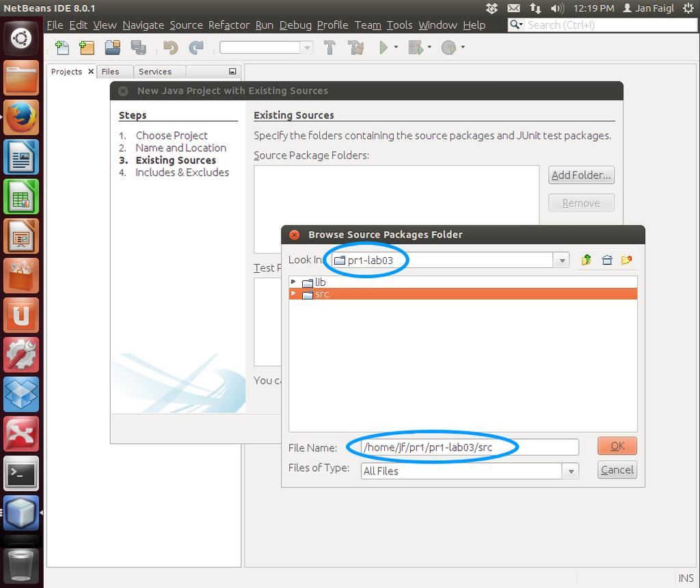
Task: Open the Team menu
Action: coord(368,25)
